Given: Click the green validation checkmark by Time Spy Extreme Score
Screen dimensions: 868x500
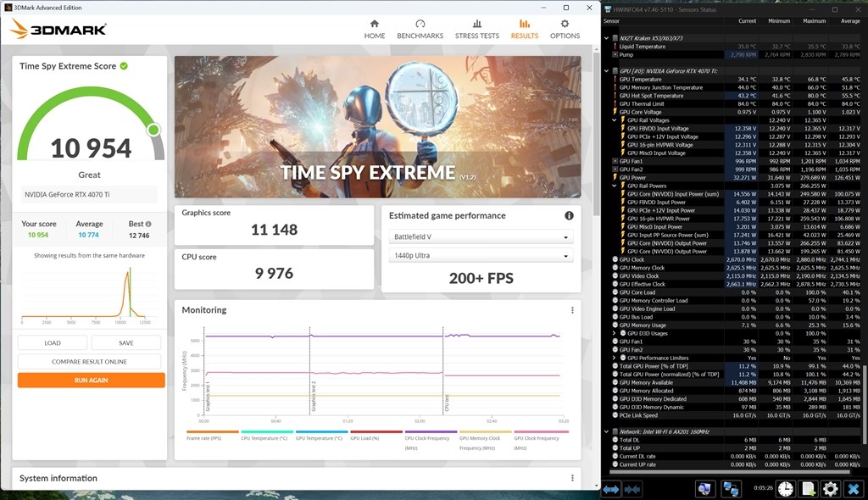Looking at the screenshot, I should 124,66.
